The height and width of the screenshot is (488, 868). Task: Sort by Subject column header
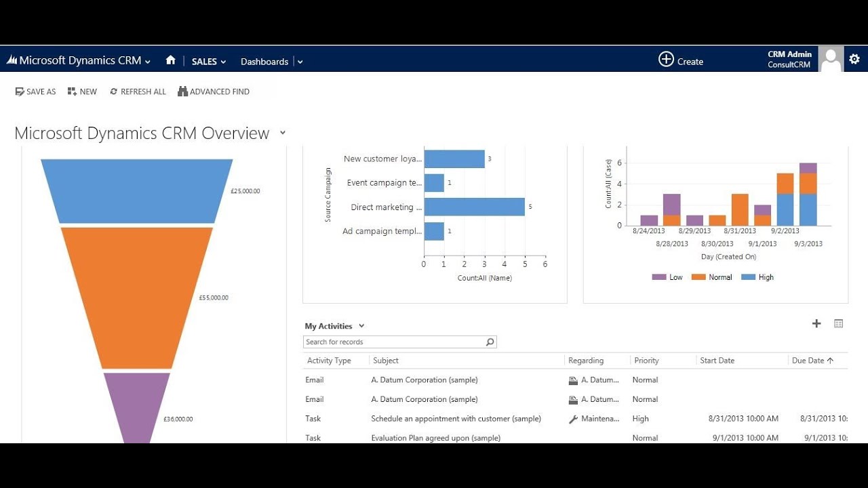pos(386,361)
